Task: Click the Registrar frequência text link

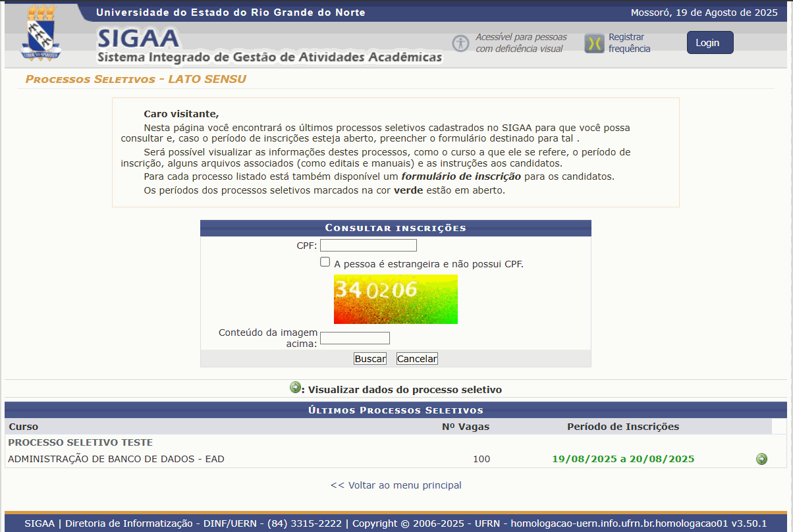Action: [628, 43]
